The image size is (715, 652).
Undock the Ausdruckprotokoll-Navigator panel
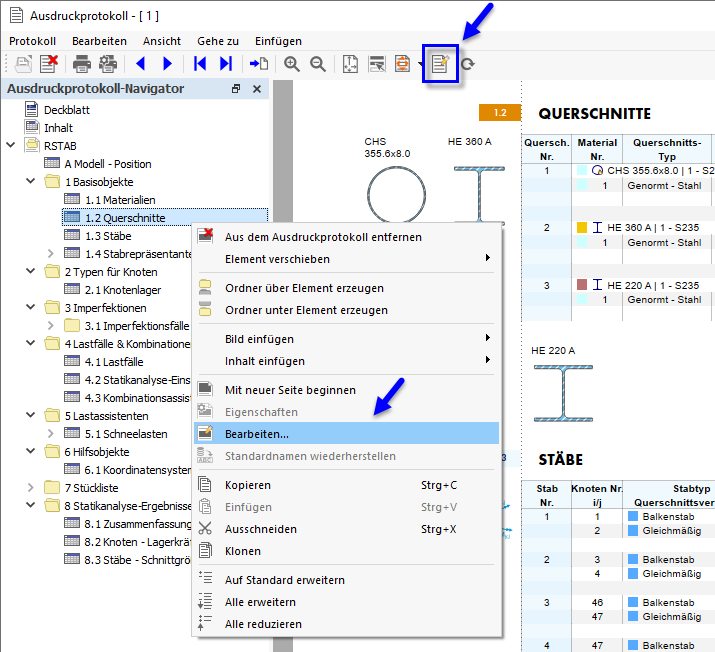click(x=236, y=88)
